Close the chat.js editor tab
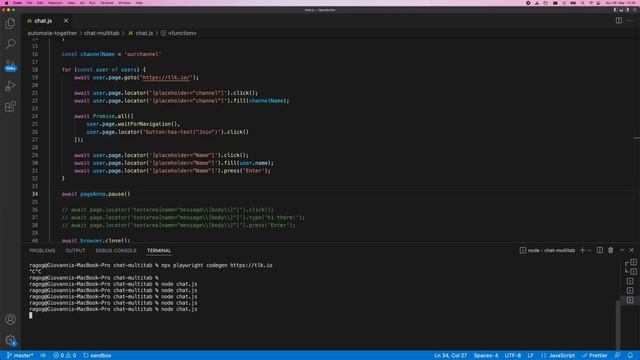640x360 pixels. [66, 20]
